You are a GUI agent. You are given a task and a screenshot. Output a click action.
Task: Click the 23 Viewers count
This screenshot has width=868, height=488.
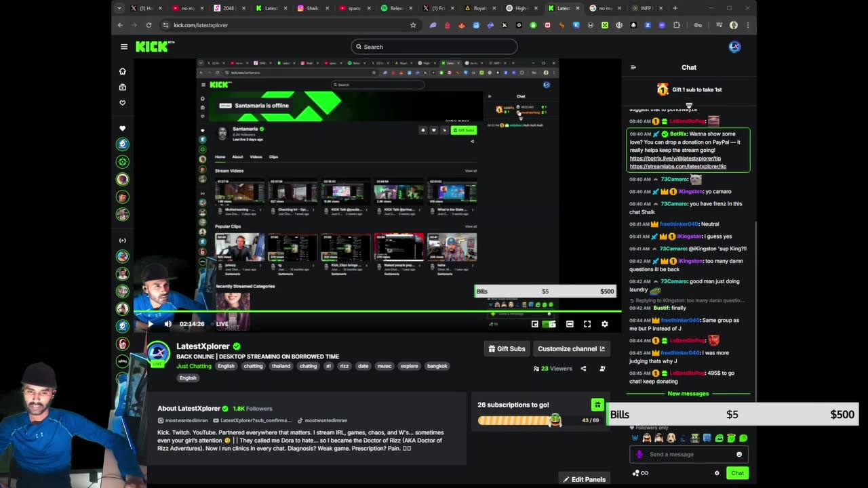[x=553, y=369]
